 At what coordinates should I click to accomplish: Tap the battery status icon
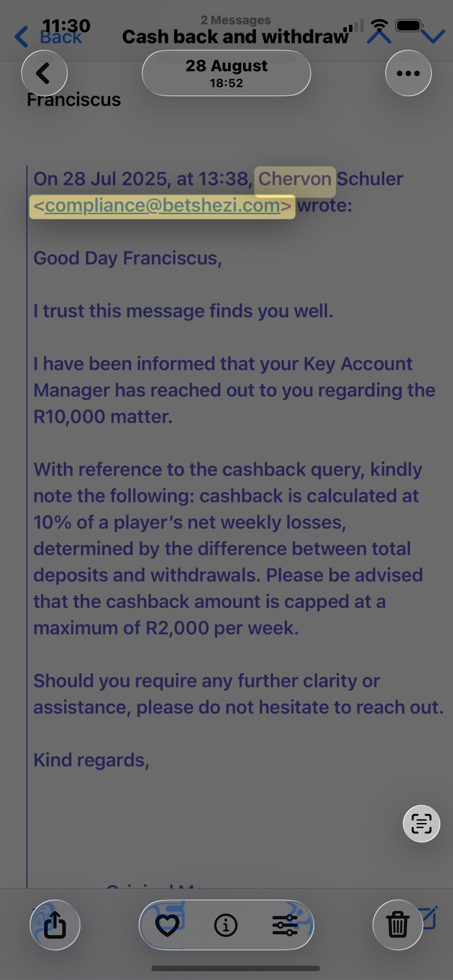point(409,25)
